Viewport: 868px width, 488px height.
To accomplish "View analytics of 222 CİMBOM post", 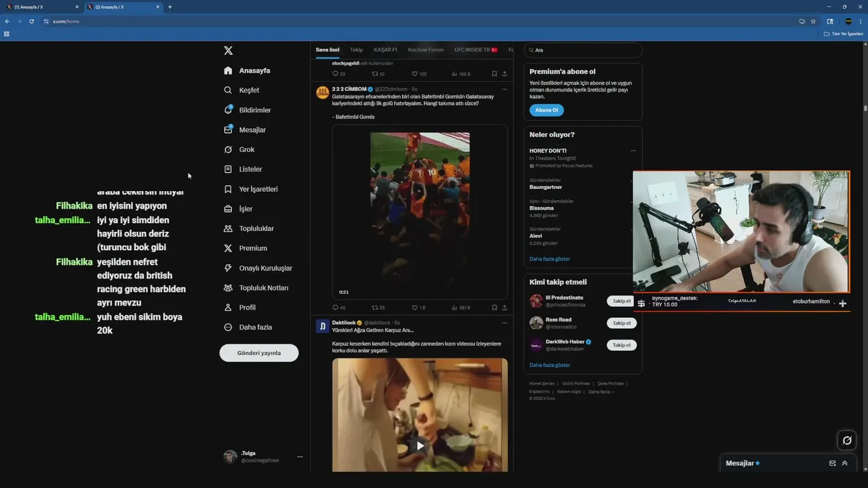I will click(x=455, y=308).
